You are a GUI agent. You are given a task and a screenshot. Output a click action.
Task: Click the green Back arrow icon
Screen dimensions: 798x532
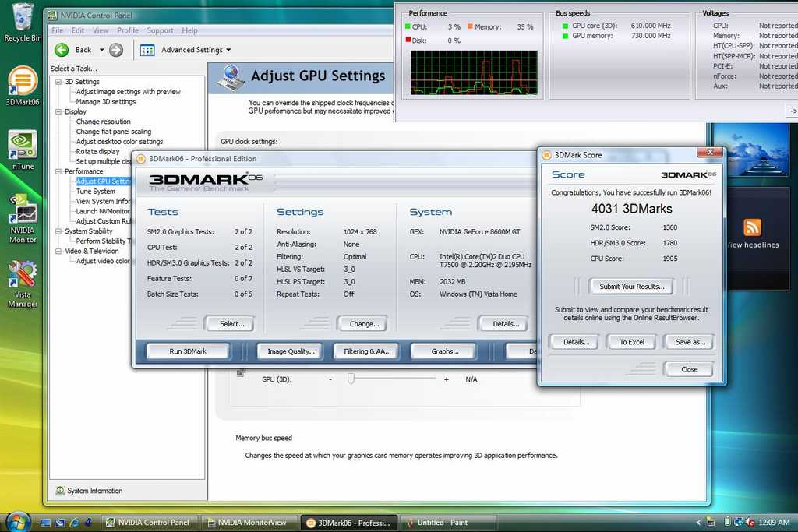(62, 50)
